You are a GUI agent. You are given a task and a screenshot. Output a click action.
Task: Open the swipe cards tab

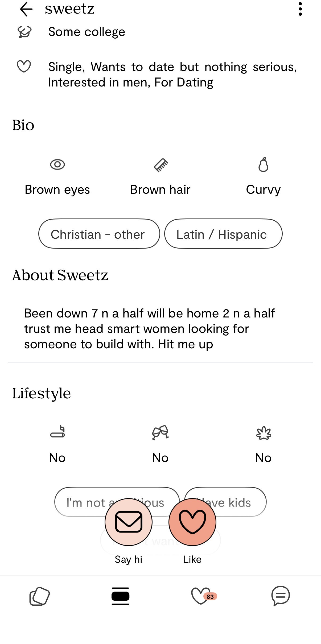[x=39, y=596]
